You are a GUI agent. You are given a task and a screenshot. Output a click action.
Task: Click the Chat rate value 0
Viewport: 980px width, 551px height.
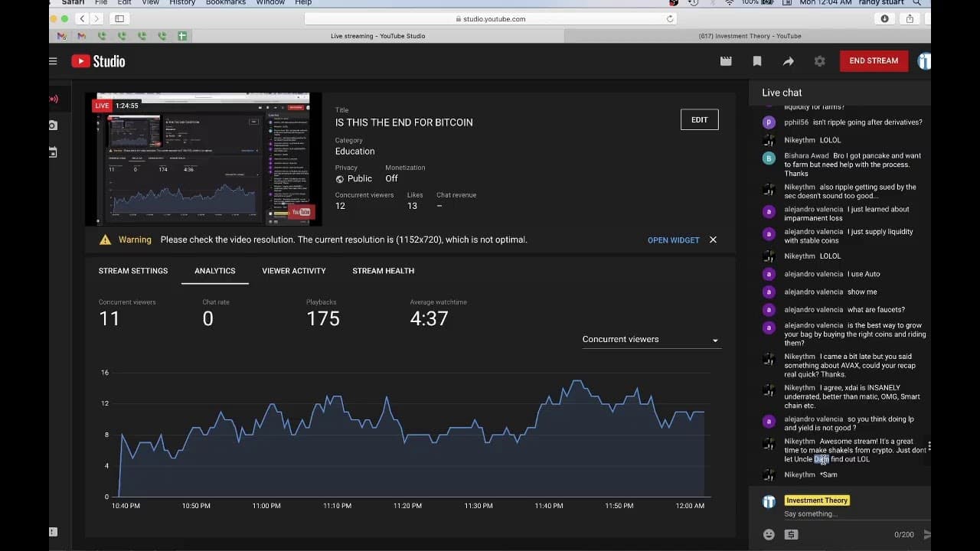pyautogui.click(x=207, y=319)
